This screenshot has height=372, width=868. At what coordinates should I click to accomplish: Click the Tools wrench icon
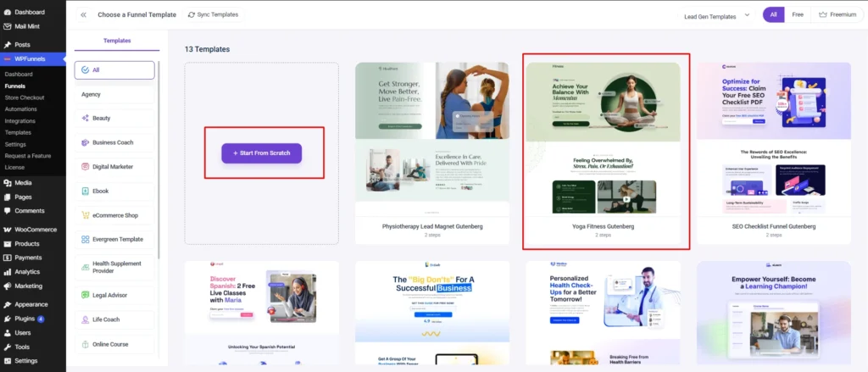[7, 347]
